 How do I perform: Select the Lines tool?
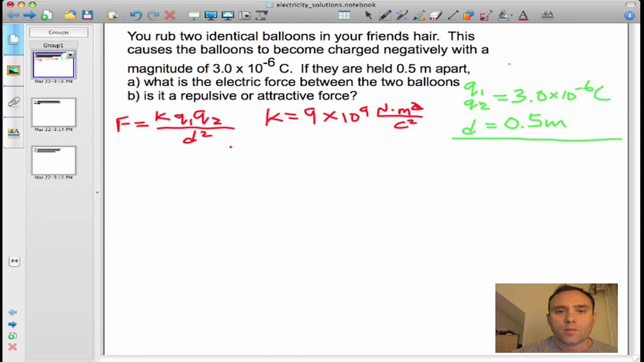(x=452, y=15)
